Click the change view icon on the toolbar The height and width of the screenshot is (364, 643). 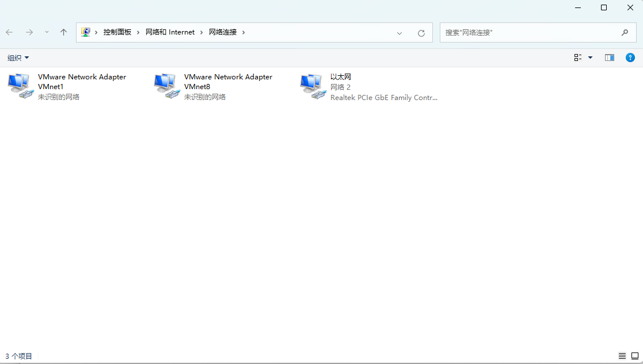coord(577,58)
